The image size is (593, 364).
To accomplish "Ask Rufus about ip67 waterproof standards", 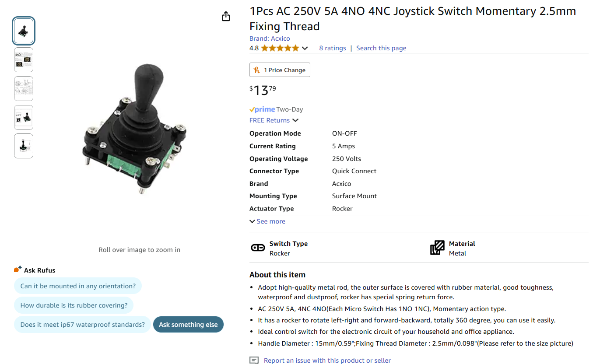I will pos(83,325).
